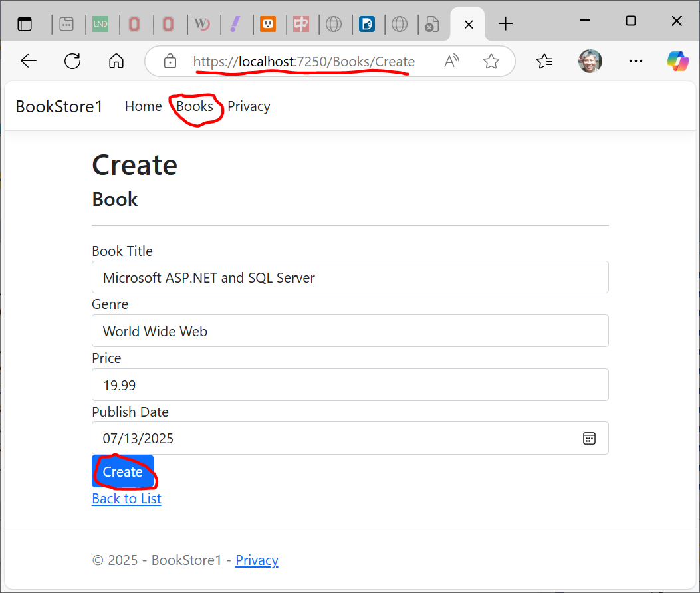Switch to the first globe icon tab
The image size is (700, 593).
[334, 24]
